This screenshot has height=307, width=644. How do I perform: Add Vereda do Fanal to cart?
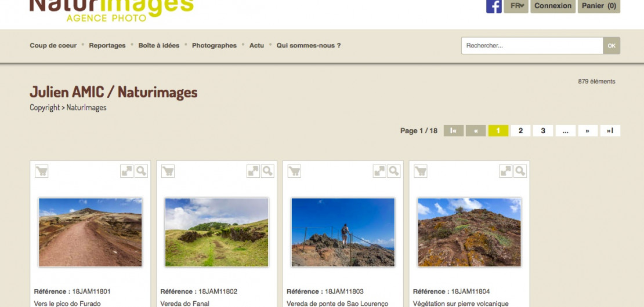[168, 171]
